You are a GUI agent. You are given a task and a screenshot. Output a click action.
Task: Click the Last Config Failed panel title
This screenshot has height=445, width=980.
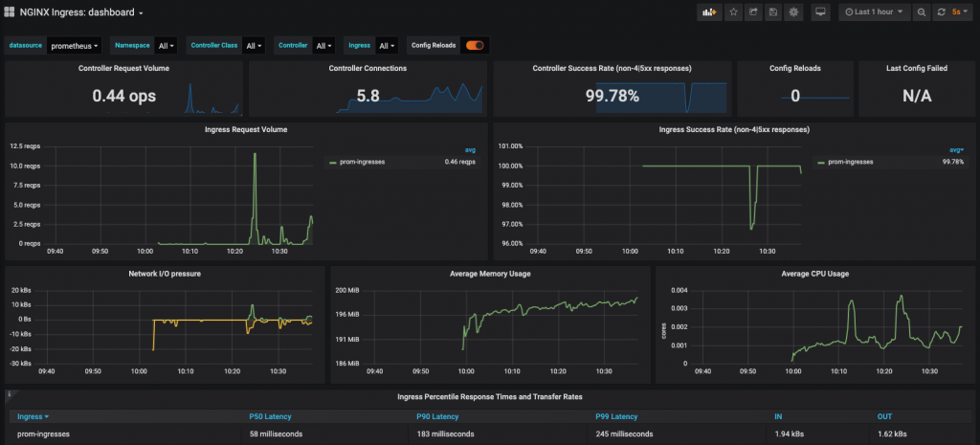click(917, 68)
